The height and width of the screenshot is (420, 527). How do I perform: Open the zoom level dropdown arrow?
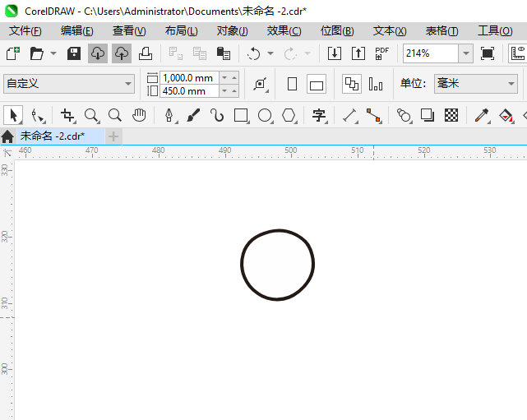[x=466, y=53]
